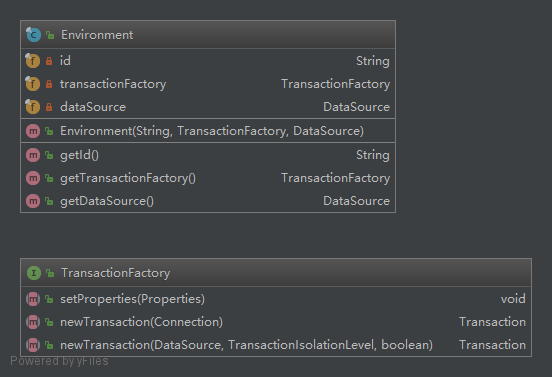The width and height of the screenshot is (552, 377).
Task: Click the field icon beside dataSource
Action: pos(33,107)
